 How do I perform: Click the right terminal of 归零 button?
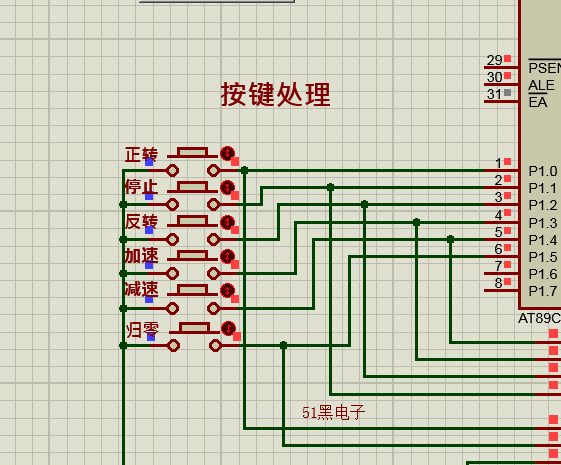(x=215, y=346)
